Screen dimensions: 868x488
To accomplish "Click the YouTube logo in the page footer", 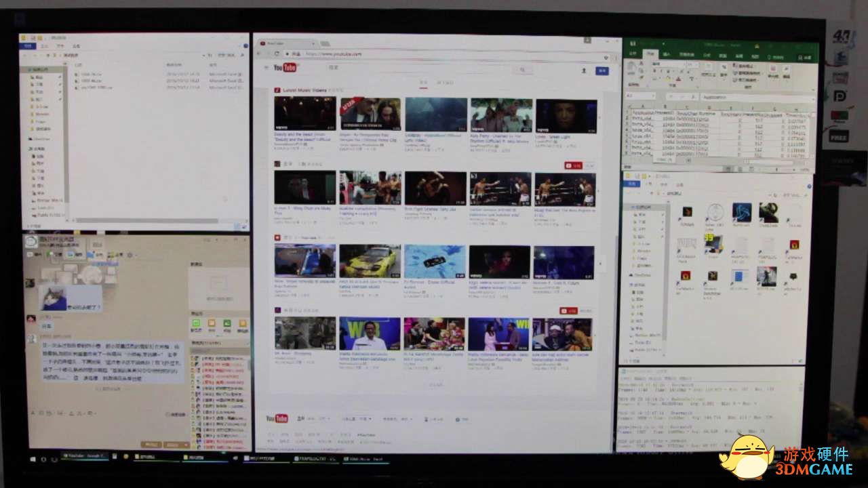I will pos(277,419).
